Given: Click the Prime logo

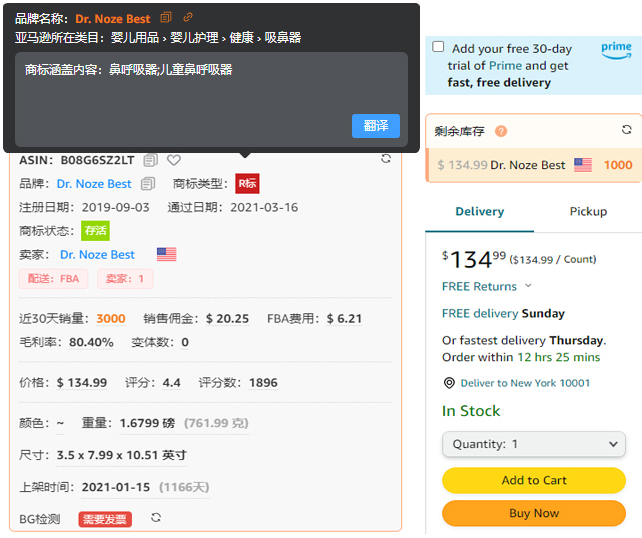Looking at the screenshot, I should point(616,50).
